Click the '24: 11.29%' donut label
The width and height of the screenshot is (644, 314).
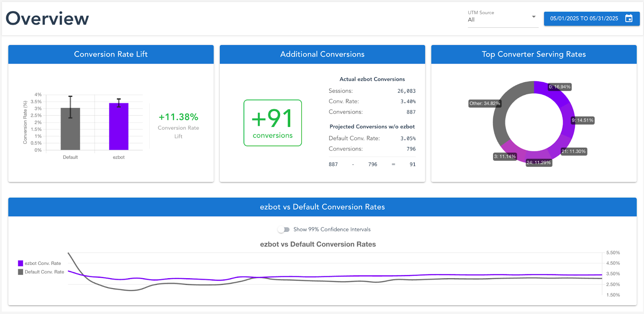coord(539,163)
